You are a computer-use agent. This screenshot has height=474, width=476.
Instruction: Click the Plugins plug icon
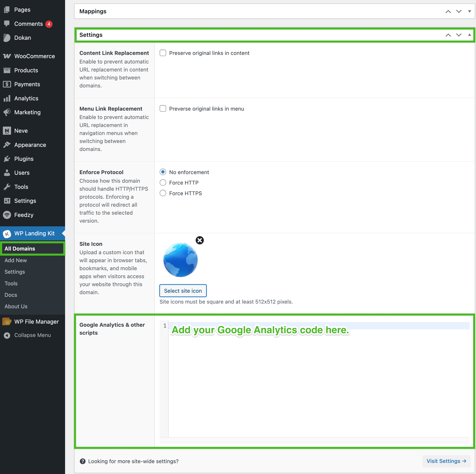pyautogui.click(x=7, y=159)
